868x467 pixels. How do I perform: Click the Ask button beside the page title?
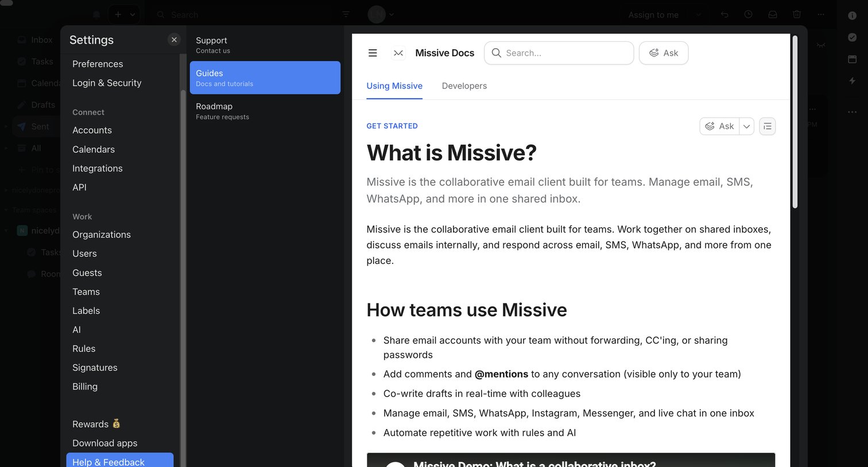pos(720,126)
